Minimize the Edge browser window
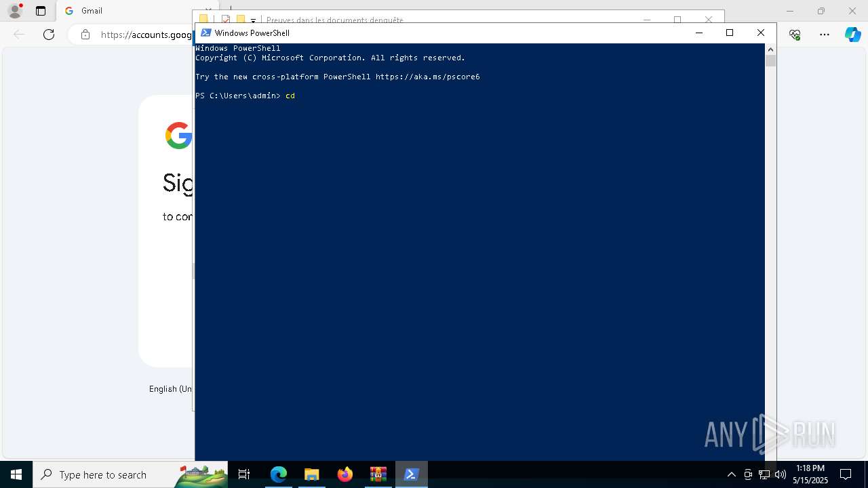Screen dimensions: 868x488 pyautogui.click(x=790, y=11)
